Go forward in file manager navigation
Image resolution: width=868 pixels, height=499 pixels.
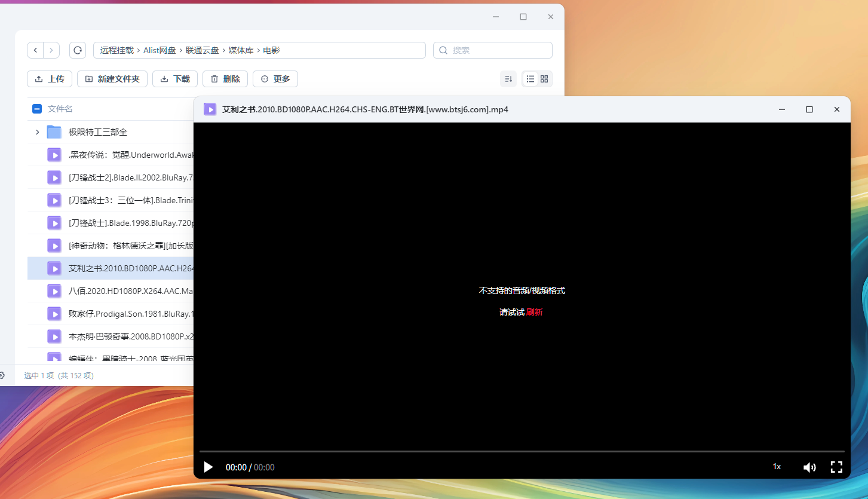(51, 50)
